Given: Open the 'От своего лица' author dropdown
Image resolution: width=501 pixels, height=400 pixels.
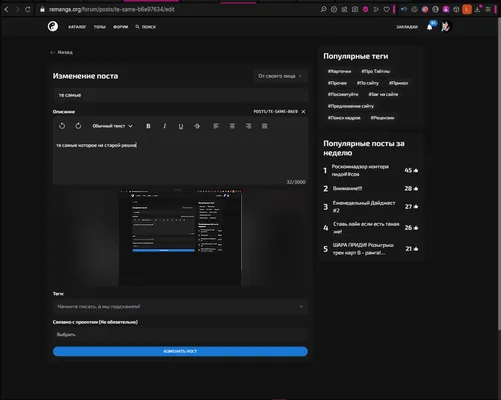Looking at the screenshot, I should (x=280, y=76).
